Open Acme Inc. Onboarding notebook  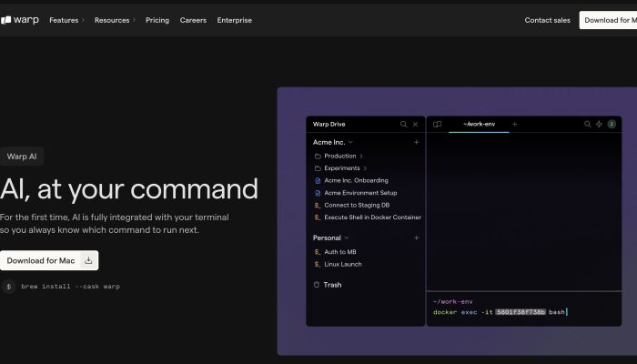point(357,180)
